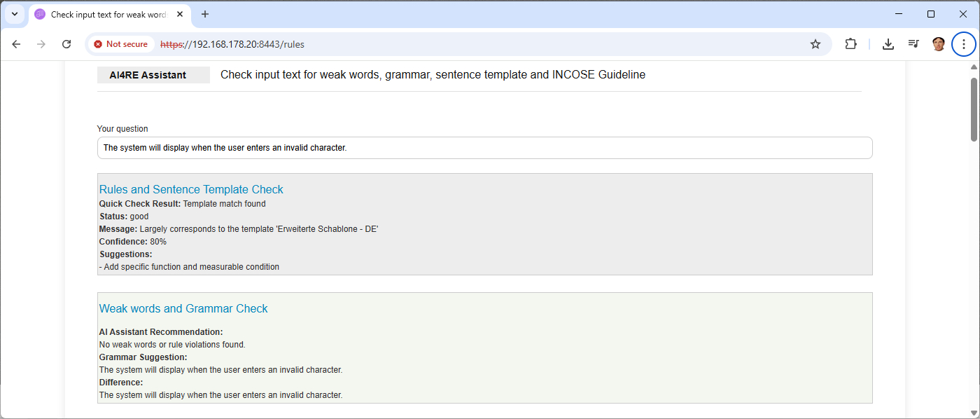The image size is (980, 419).
Task: Click the purple AI4RE favicon on the tab
Action: click(40, 14)
